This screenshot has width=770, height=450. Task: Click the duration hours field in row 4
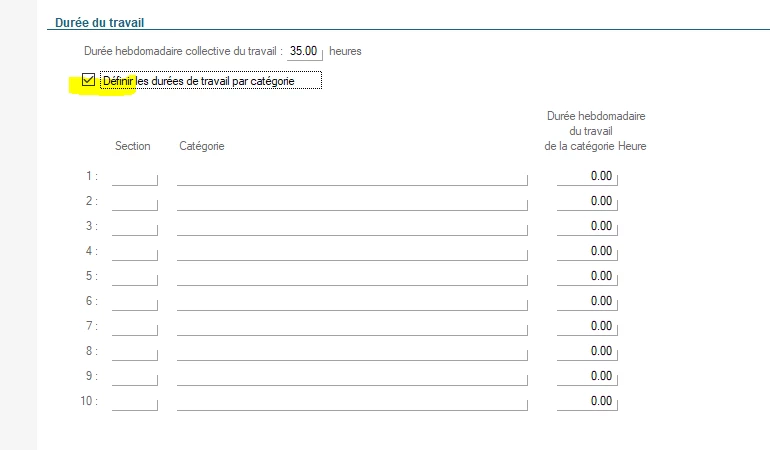[x=587, y=251]
